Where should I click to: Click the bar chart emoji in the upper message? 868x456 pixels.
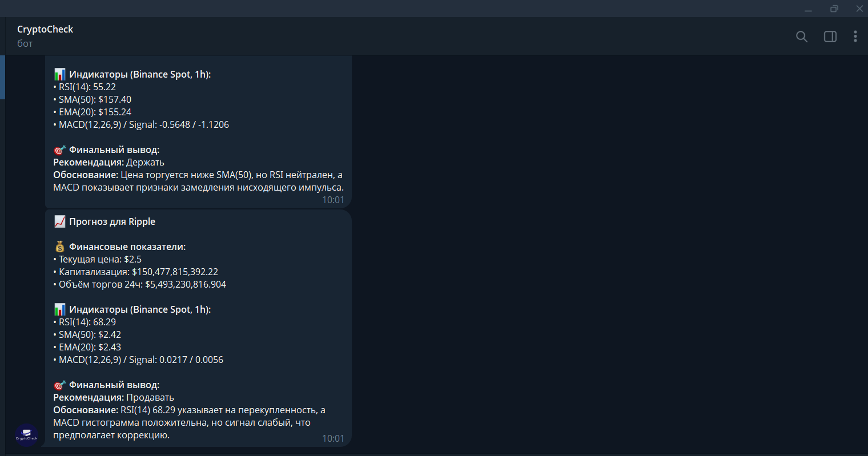coord(60,74)
